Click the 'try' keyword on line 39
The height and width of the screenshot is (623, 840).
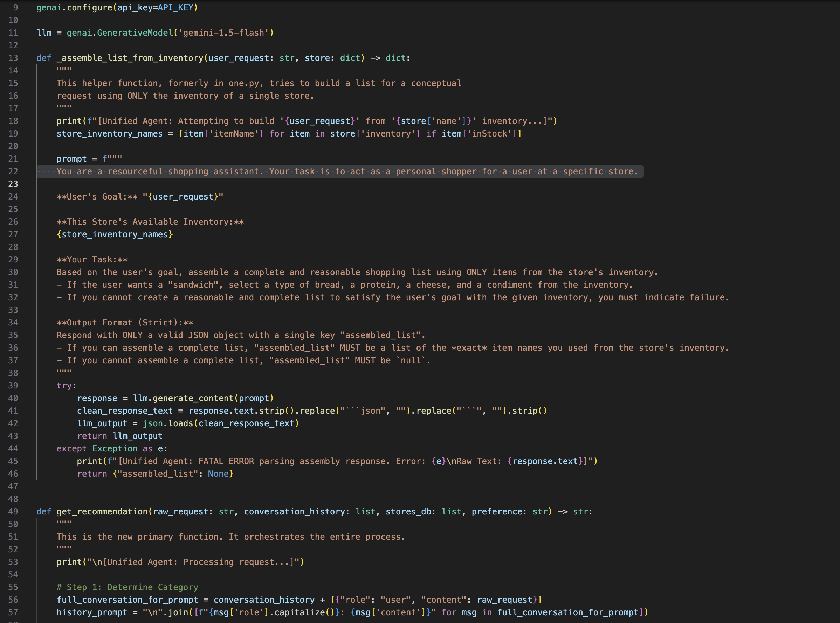[x=64, y=386]
